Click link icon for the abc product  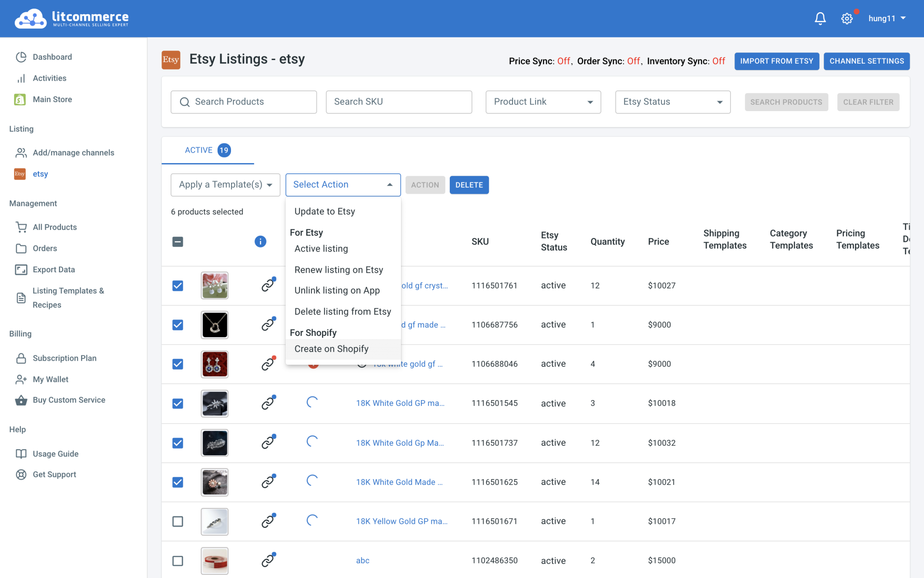(x=268, y=560)
